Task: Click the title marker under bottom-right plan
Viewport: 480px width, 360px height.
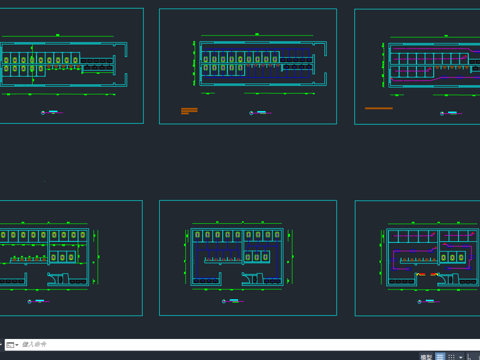Action: pos(429,302)
